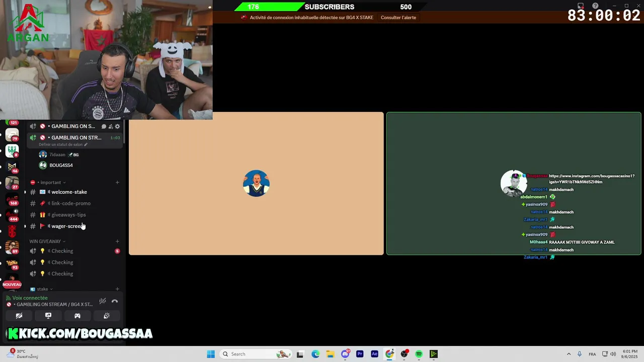Click the unusual login activity alert text

tap(311, 18)
